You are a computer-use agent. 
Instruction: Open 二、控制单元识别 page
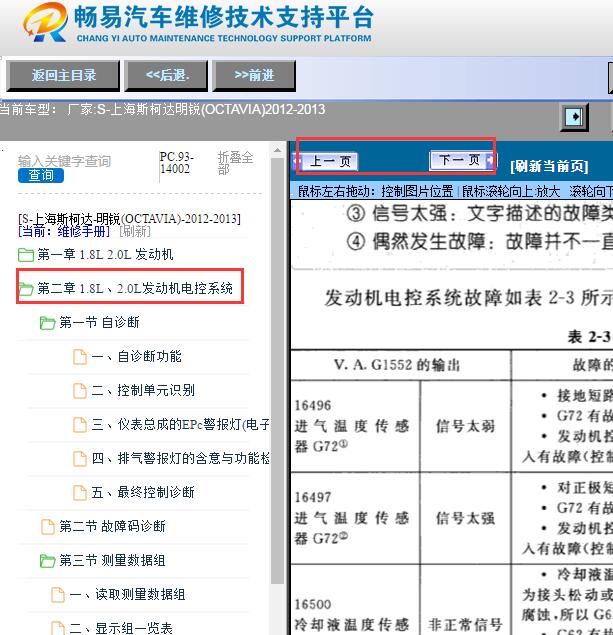click(x=143, y=390)
